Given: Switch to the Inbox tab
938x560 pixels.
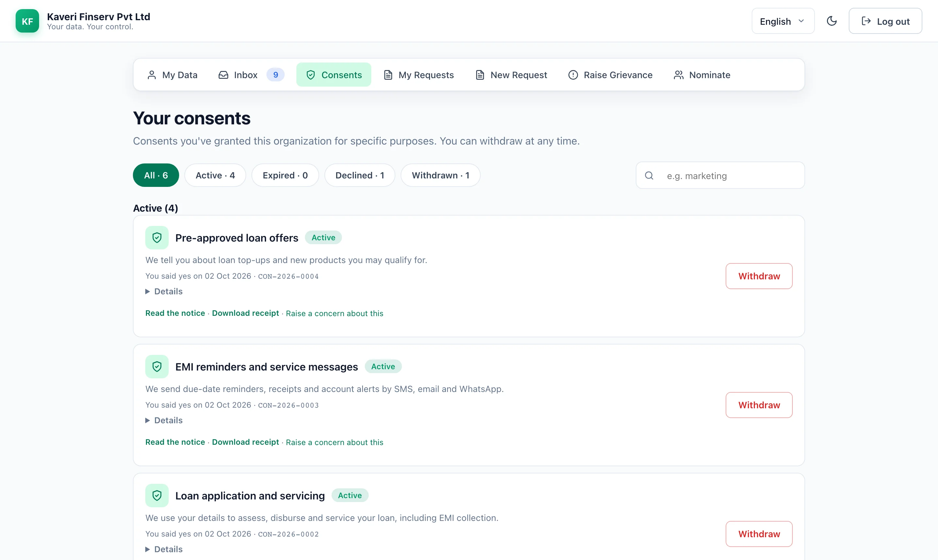Looking at the screenshot, I should 251,75.
